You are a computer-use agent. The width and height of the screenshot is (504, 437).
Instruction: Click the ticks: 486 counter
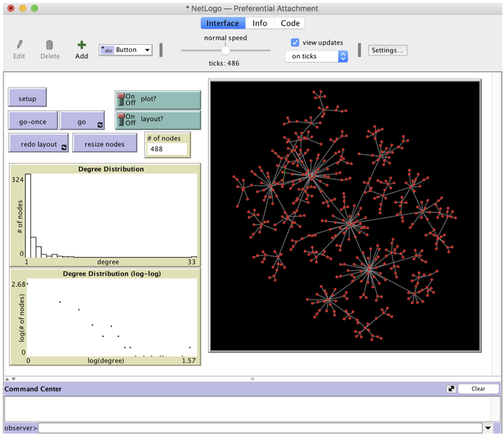pos(224,63)
